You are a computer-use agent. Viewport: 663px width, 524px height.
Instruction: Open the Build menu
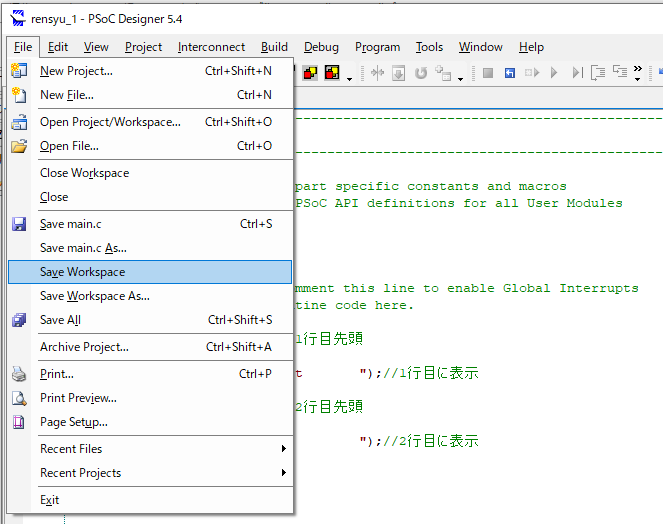(274, 47)
